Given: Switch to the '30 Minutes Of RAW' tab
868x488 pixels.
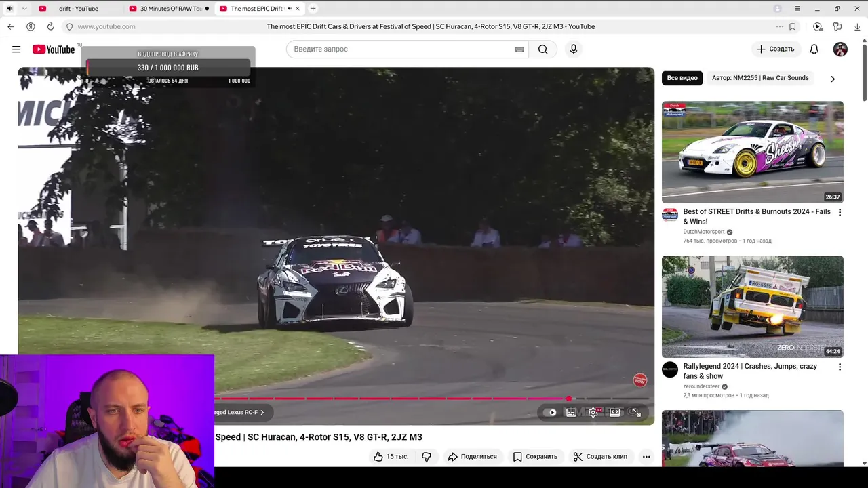Looking at the screenshot, I should [170, 9].
